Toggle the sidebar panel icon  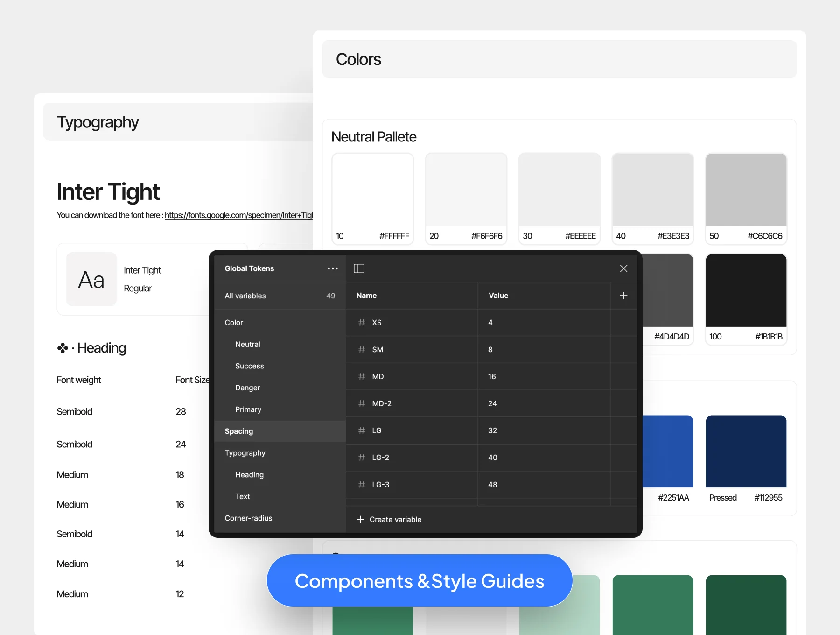359,268
